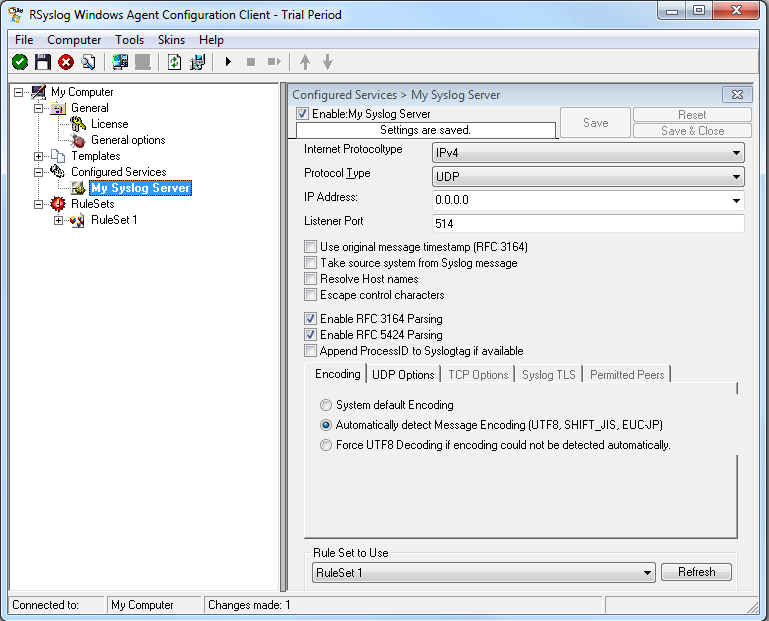
Task: Collapse the My Computer tree node
Action: click(x=19, y=92)
